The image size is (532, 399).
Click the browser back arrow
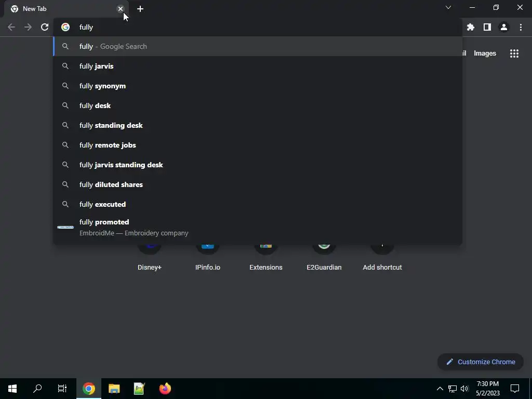pyautogui.click(x=11, y=27)
